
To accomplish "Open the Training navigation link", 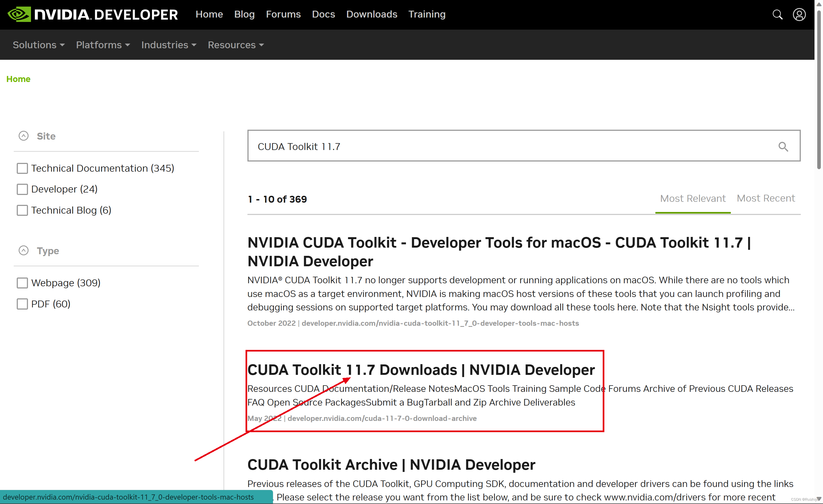I will (427, 14).
